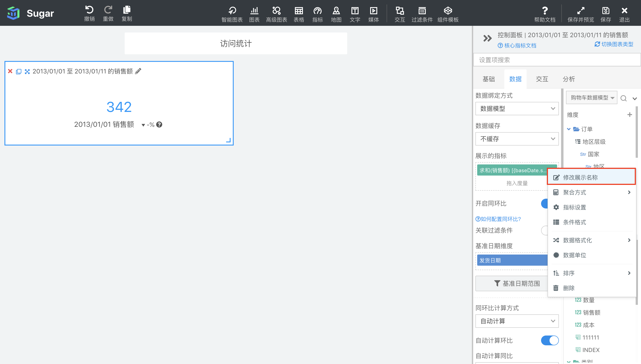Toggle the 开启同环比 switch
This screenshot has width=641, height=364.
pyautogui.click(x=544, y=204)
